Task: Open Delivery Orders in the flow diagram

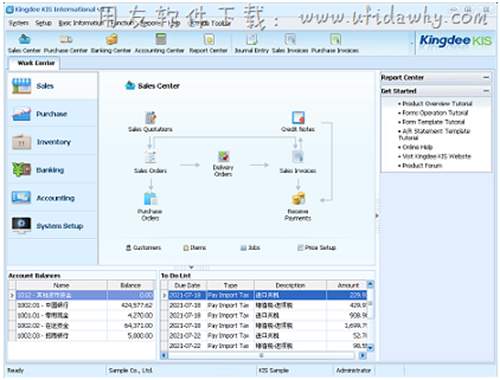Action: pos(223,164)
